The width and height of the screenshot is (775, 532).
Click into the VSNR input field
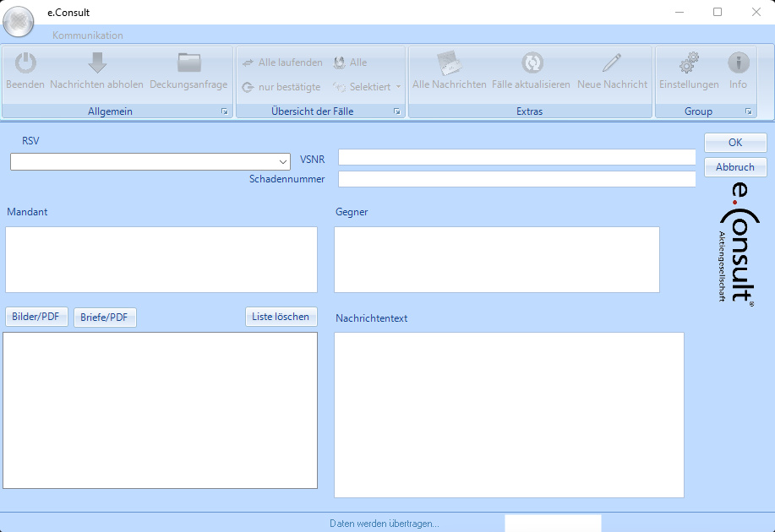[x=516, y=157]
